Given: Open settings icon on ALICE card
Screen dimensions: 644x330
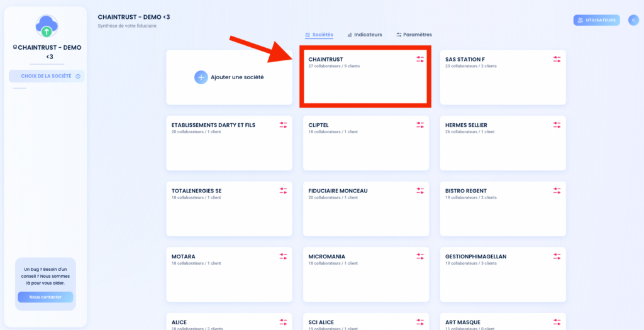Looking at the screenshot, I should (283, 322).
